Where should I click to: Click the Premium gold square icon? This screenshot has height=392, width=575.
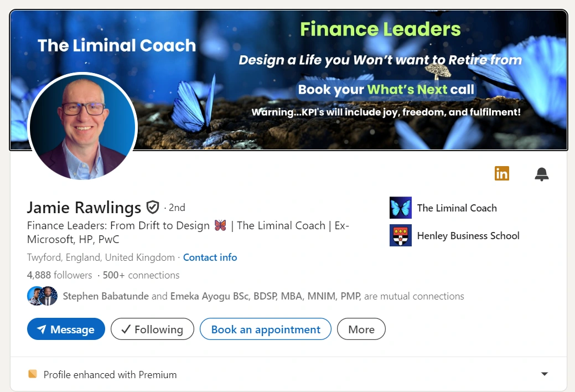(x=33, y=374)
